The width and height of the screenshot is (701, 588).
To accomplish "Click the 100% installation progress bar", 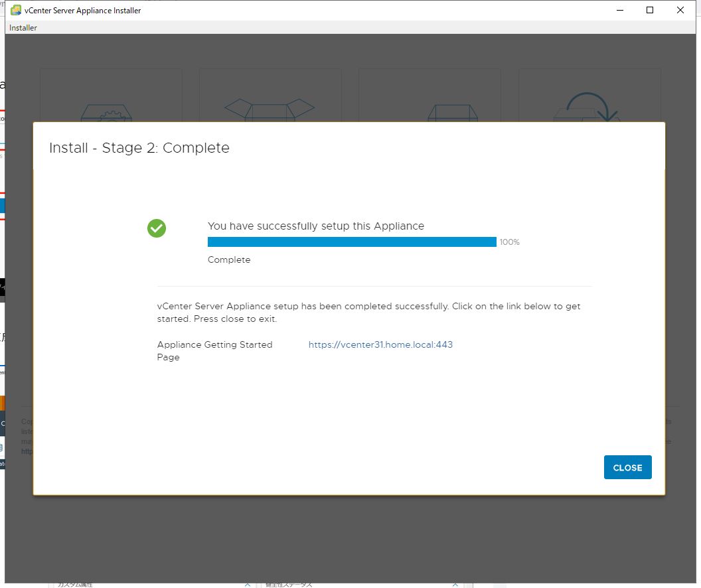I will point(352,242).
